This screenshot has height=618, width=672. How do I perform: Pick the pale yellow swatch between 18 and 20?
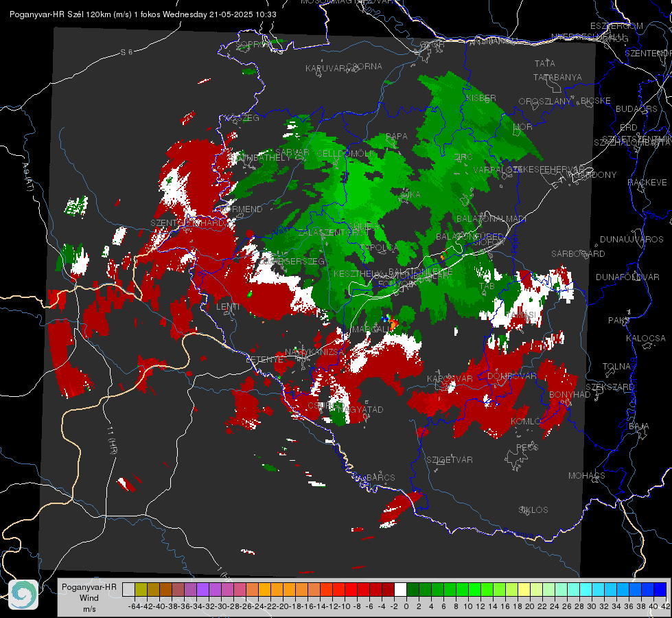(x=524, y=589)
